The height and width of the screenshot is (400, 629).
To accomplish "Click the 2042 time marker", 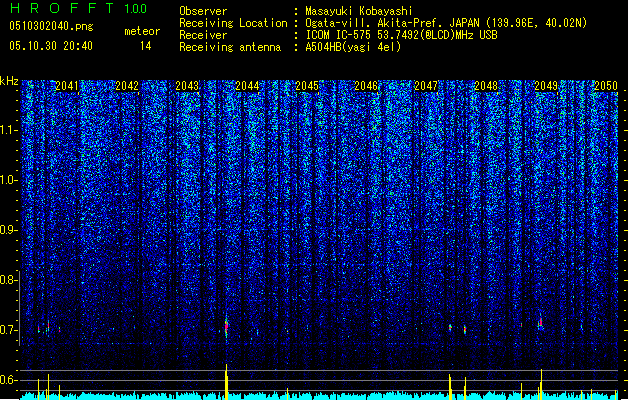I will coord(127,86).
